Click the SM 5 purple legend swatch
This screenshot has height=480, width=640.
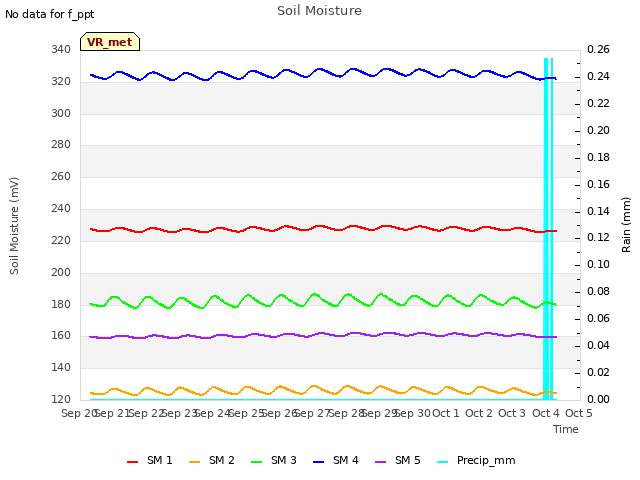point(380,462)
